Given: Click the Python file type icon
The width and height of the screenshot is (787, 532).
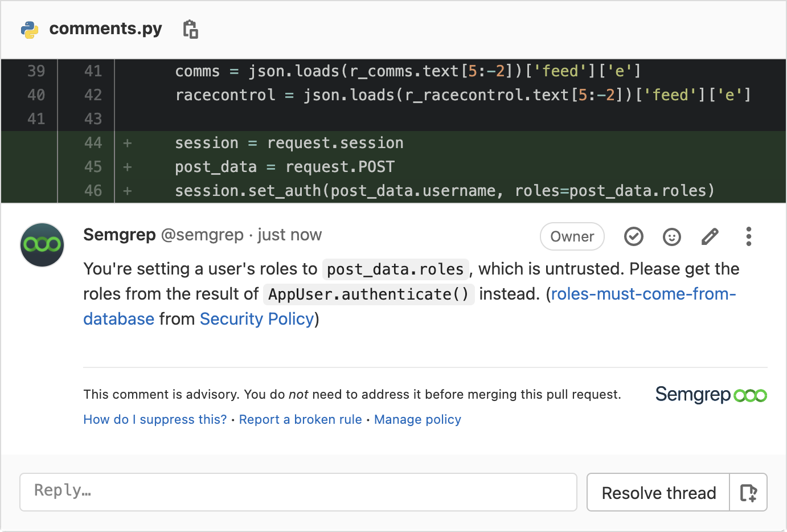Looking at the screenshot, I should (30, 28).
